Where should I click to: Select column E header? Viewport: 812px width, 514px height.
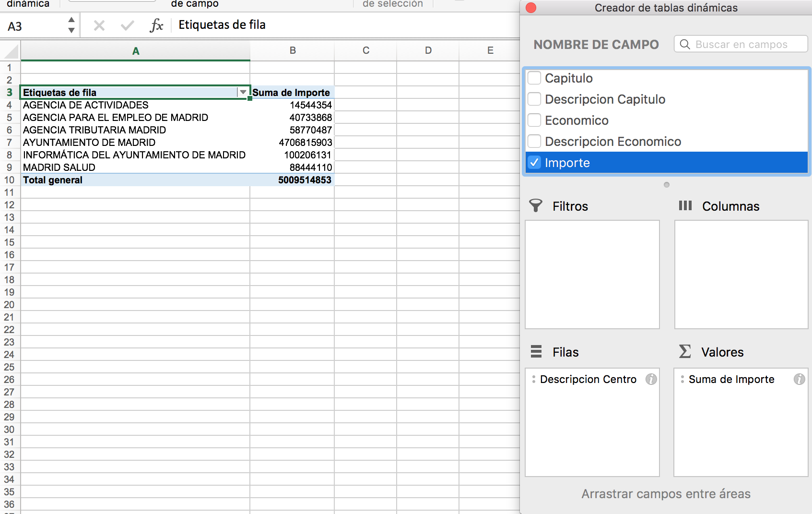[490, 50]
